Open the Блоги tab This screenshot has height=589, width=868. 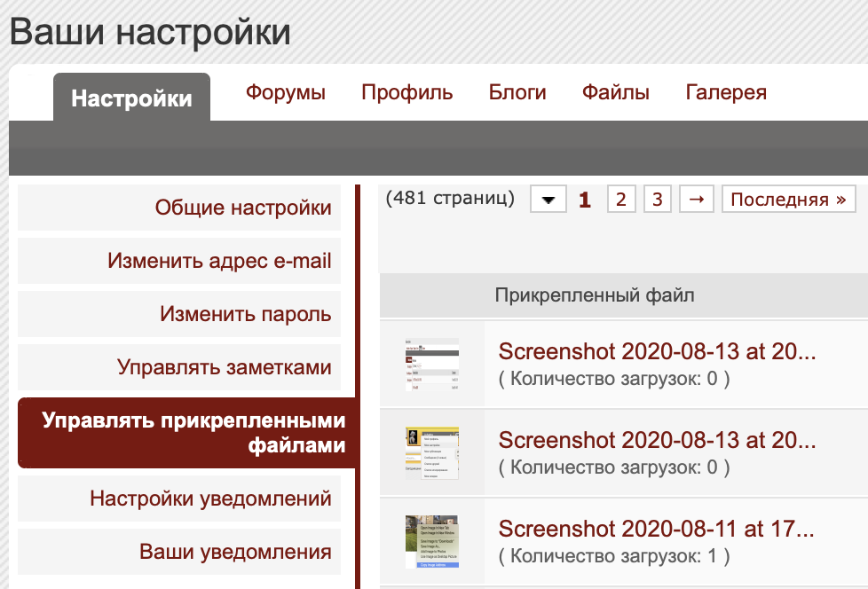click(517, 92)
